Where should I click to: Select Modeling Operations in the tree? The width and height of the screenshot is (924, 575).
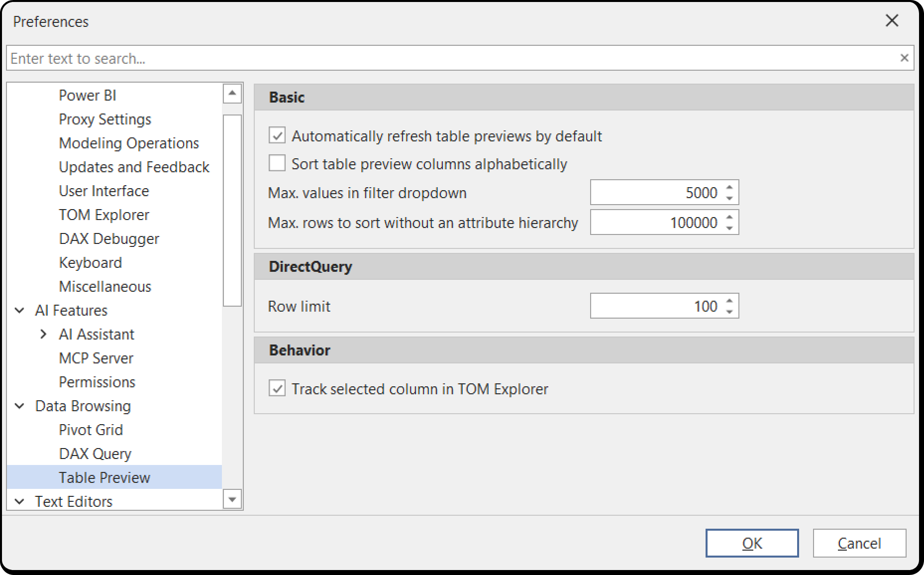(x=129, y=143)
